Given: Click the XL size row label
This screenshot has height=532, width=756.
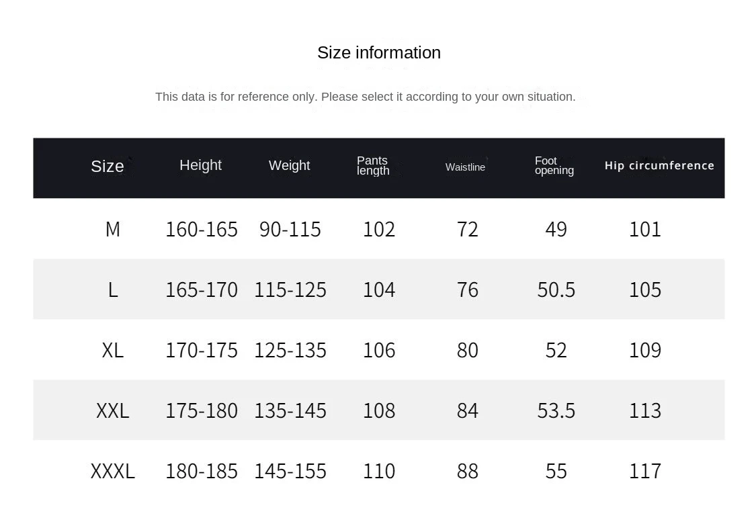Looking at the screenshot, I should click(x=113, y=350).
